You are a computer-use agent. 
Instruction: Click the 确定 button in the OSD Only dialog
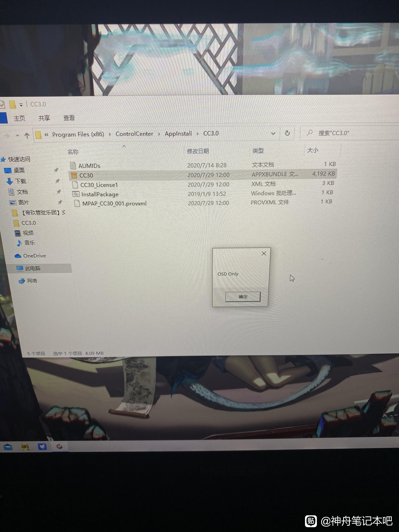click(x=243, y=296)
